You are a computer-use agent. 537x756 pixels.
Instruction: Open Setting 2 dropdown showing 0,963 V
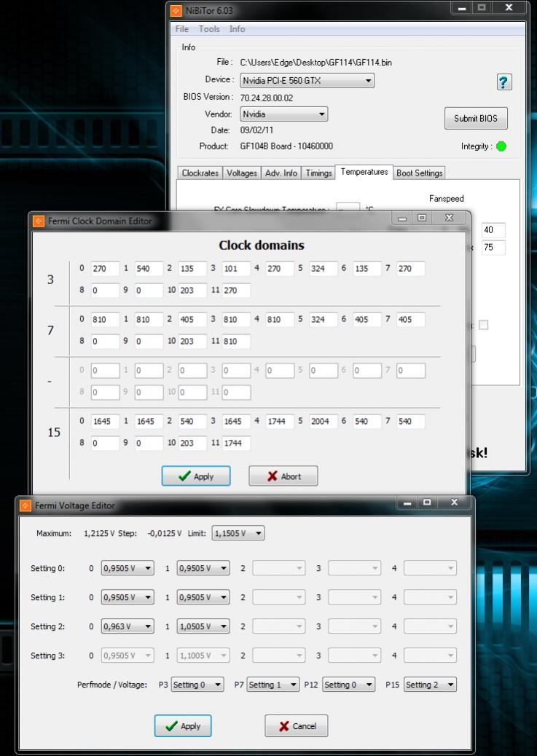[128, 626]
